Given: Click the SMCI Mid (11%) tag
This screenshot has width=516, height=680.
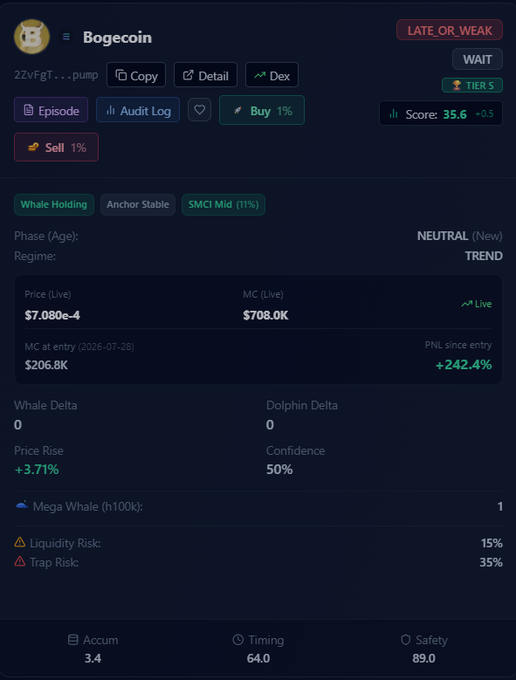Looking at the screenshot, I should (223, 204).
